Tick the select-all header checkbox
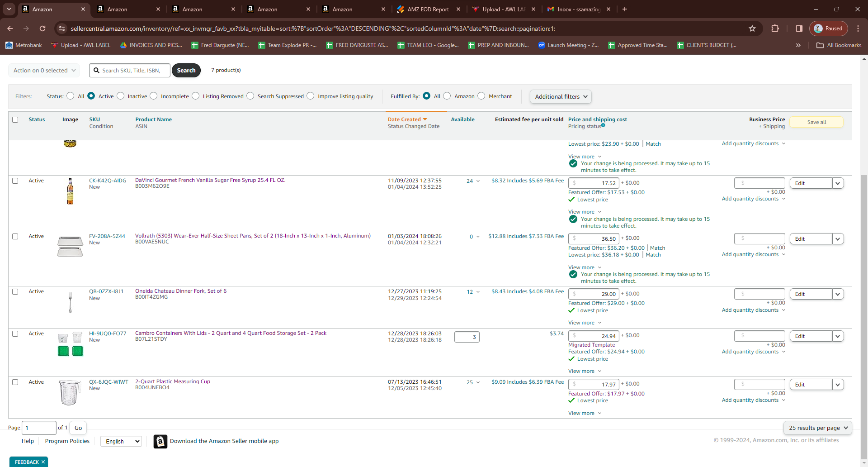The height and width of the screenshot is (467, 868). (x=15, y=120)
